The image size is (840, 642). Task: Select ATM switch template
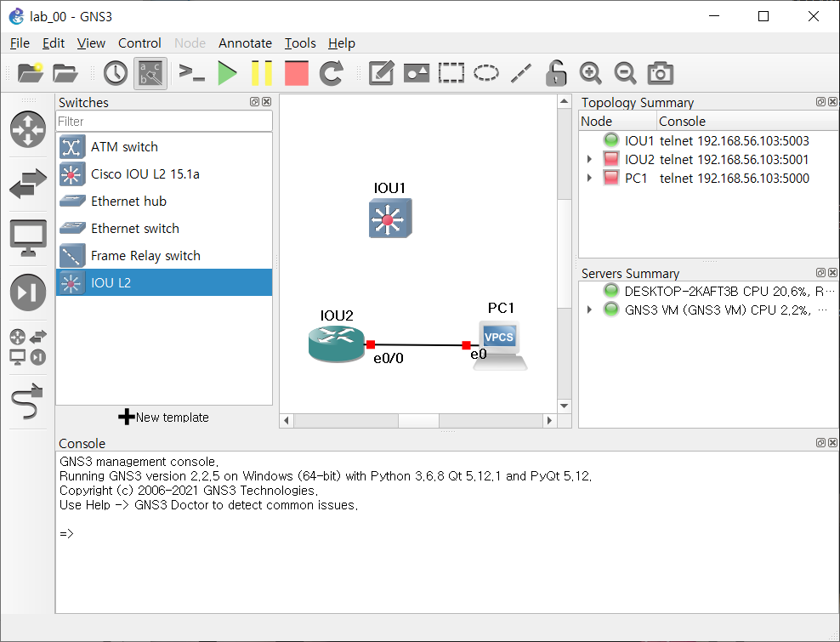pyautogui.click(x=164, y=147)
